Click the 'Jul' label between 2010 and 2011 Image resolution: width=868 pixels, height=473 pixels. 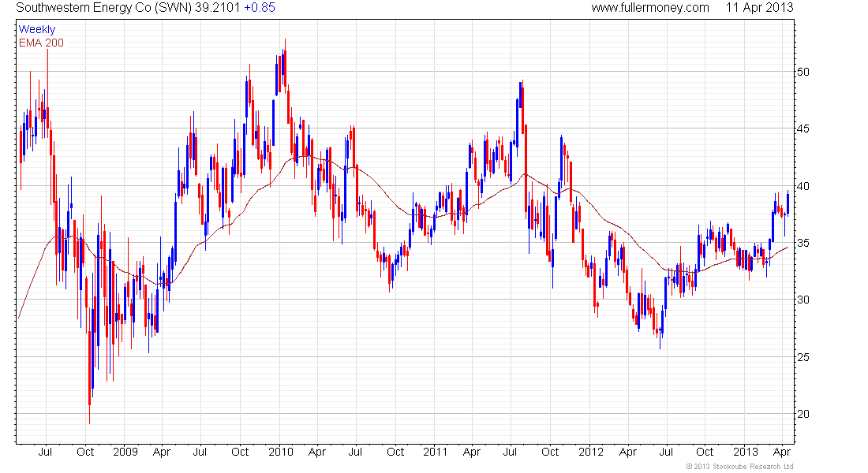pyautogui.click(x=355, y=452)
